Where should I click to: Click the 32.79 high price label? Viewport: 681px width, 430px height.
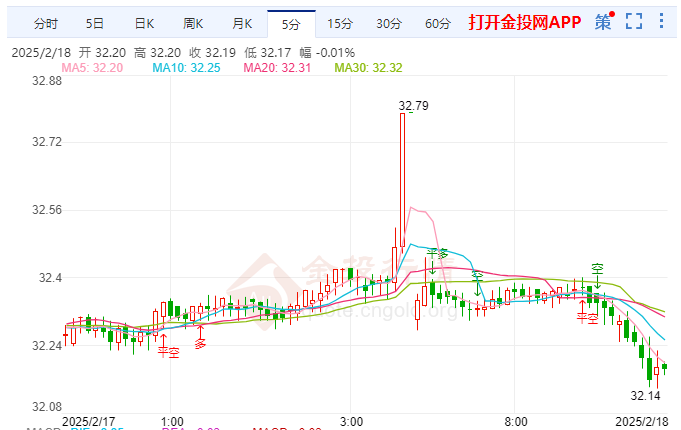pos(413,106)
